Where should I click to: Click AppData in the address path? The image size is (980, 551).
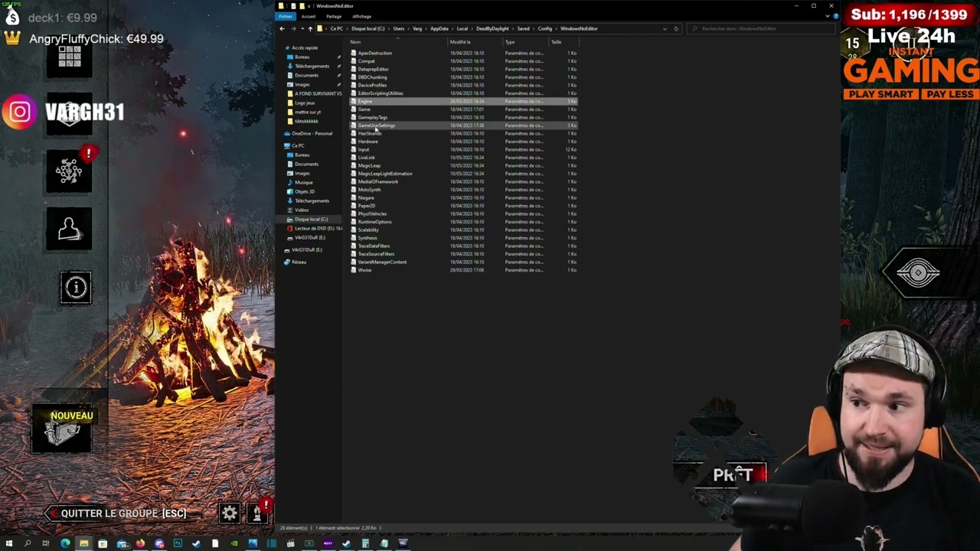(439, 28)
